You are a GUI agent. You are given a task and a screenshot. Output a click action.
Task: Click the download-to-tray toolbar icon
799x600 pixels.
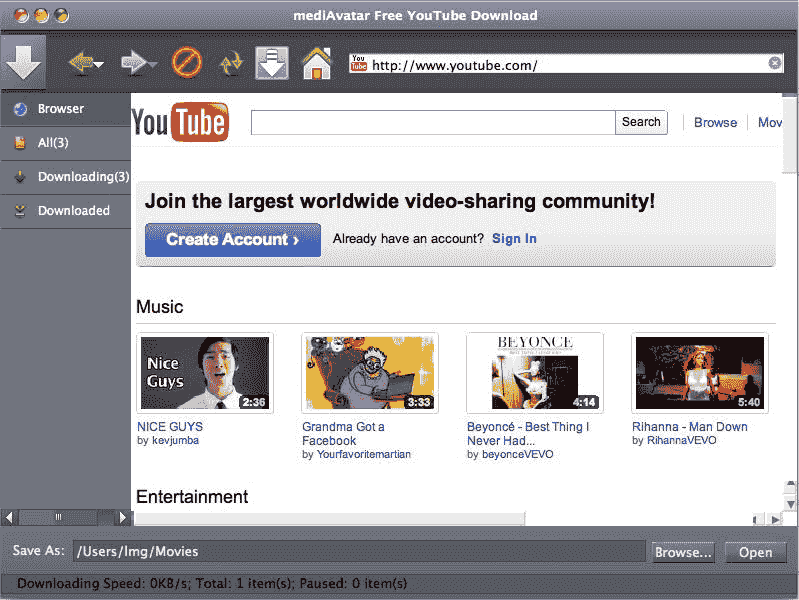272,63
